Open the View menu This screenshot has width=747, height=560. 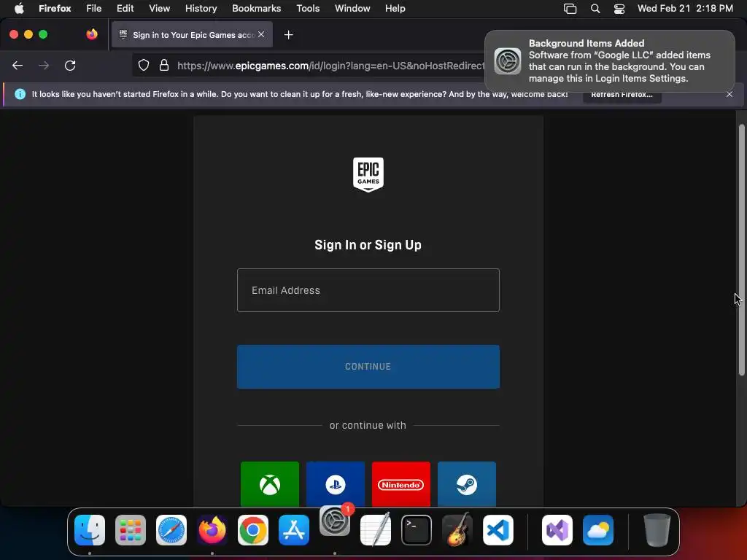(x=159, y=9)
